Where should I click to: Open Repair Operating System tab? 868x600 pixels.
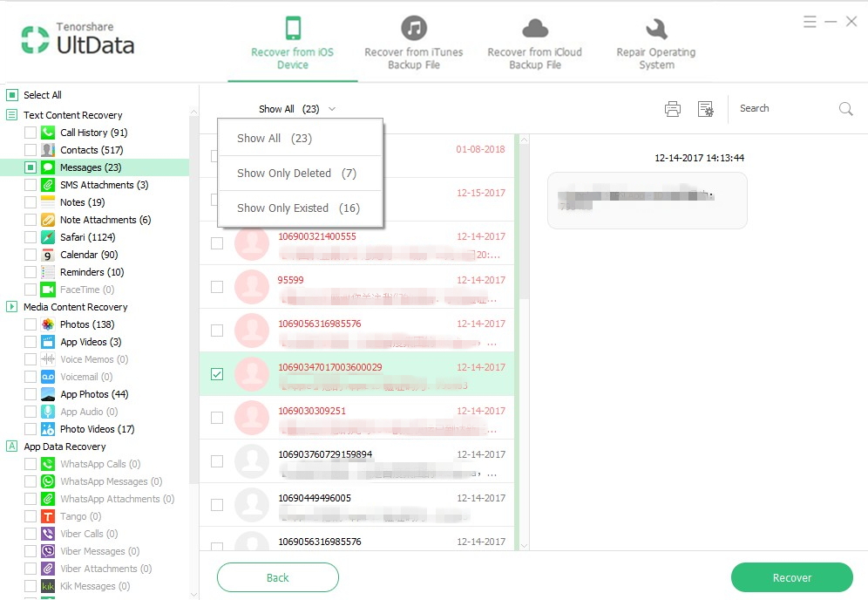[x=656, y=44]
